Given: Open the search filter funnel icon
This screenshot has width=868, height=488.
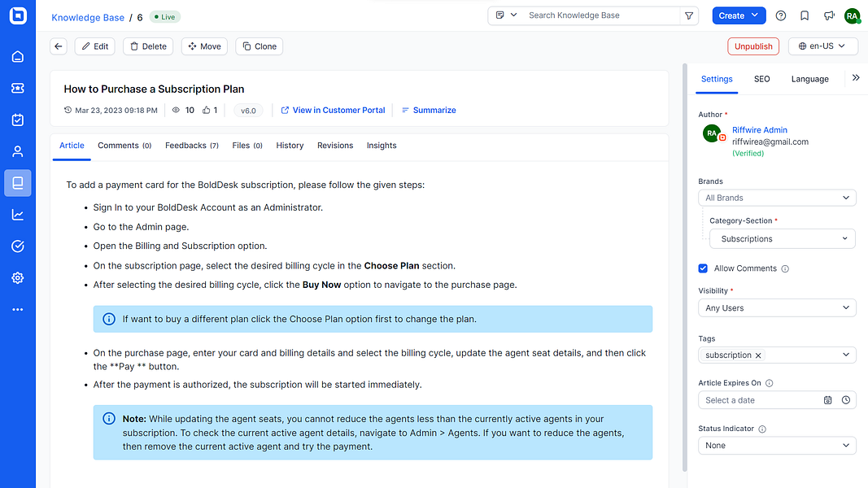Looking at the screenshot, I should coord(689,15).
